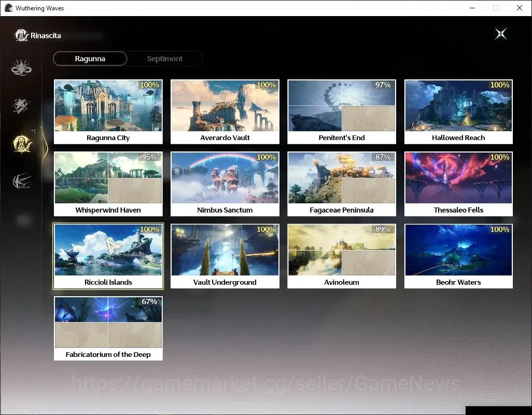Viewport: 532px width, 415px height.
Task: Select the first region emblem in the sidebar
Action: (21, 67)
